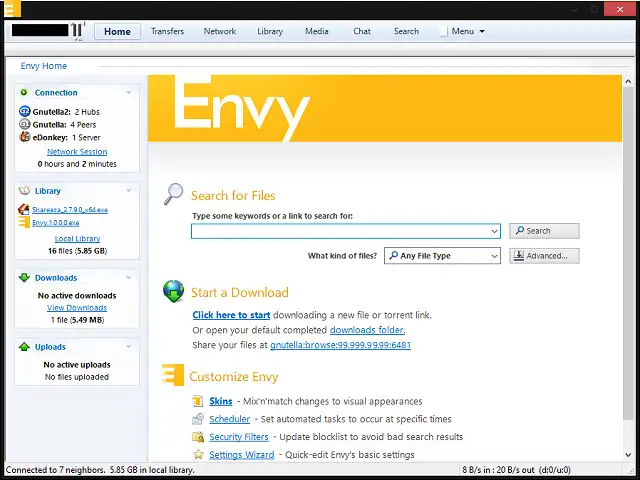Viewport: 640px width, 480px height.
Task: Open the downloads folder link
Action: click(x=367, y=330)
